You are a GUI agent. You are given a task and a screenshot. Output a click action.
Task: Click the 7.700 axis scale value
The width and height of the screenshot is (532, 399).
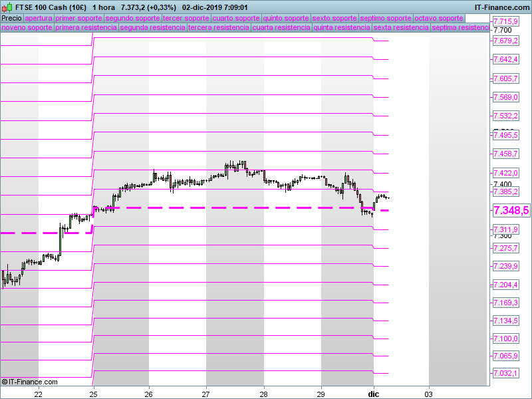(503, 30)
